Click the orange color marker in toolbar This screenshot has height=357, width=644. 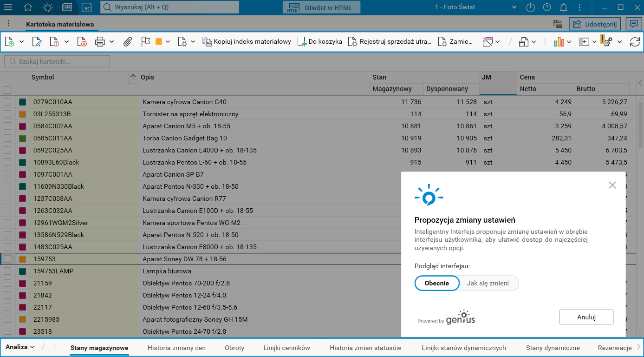[158, 42]
